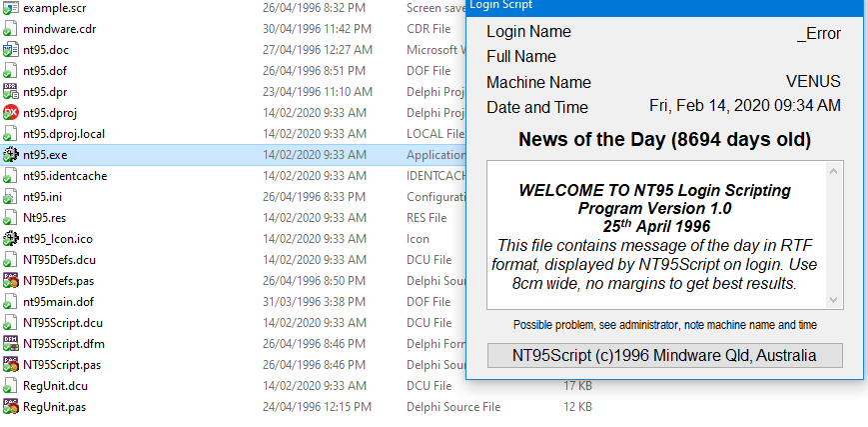
Task: Select the Nt95.res file name
Action: 45,218
